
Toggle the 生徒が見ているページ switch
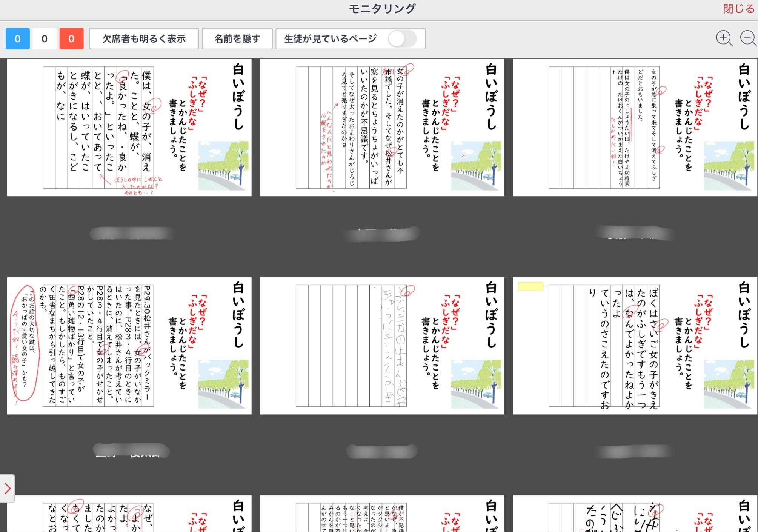pyautogui.click(x=402, y=39)
